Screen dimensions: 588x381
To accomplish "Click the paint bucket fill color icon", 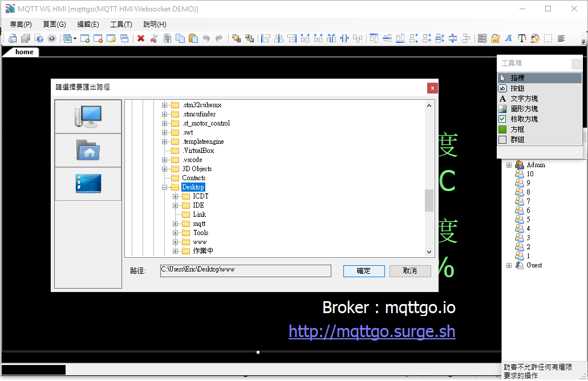I will coord(535,38).
